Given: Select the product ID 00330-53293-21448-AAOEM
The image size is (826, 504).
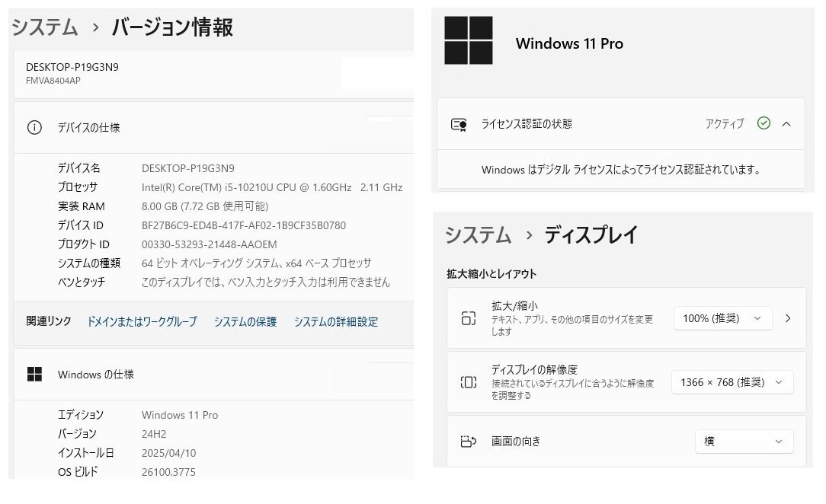Looking at the screenshot, I should click(209, 244).
